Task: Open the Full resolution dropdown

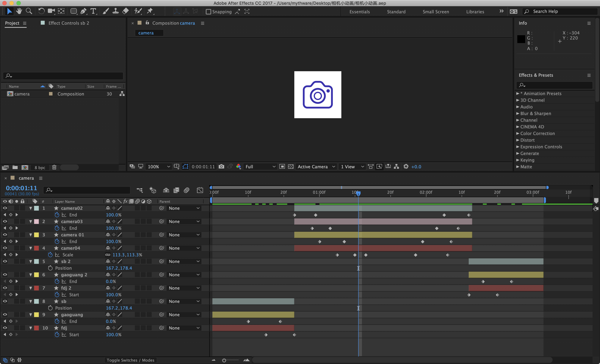Action: click(260, 167)
